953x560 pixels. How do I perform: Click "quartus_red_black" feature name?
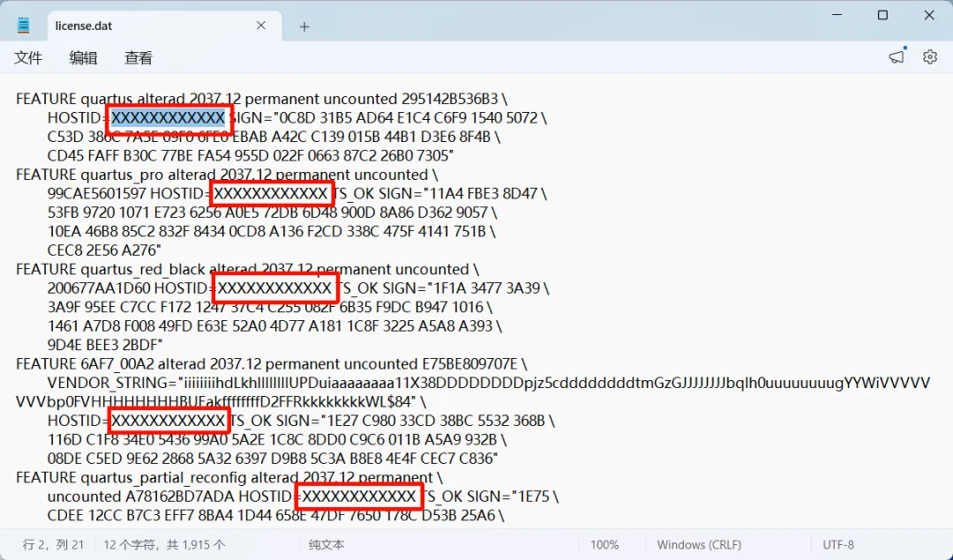[143, 269]
